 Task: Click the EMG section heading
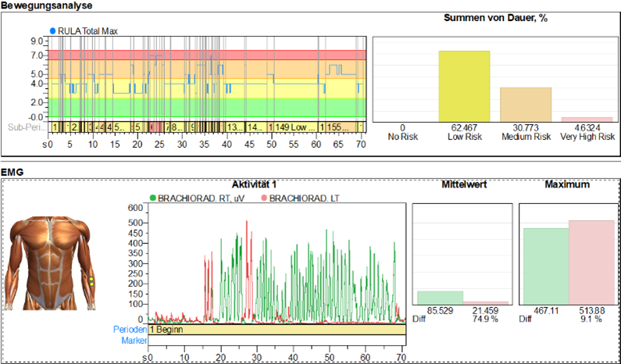pos(12,173)
